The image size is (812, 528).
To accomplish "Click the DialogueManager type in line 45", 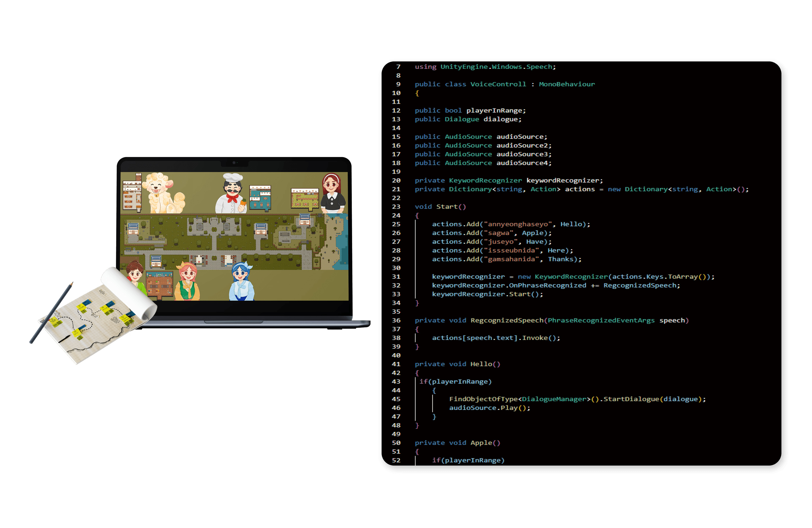I will (x=554, y=399).
